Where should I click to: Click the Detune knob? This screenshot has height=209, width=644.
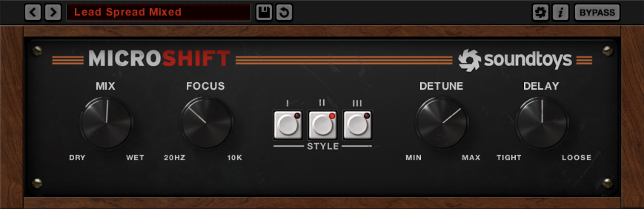tap(442, 123)
